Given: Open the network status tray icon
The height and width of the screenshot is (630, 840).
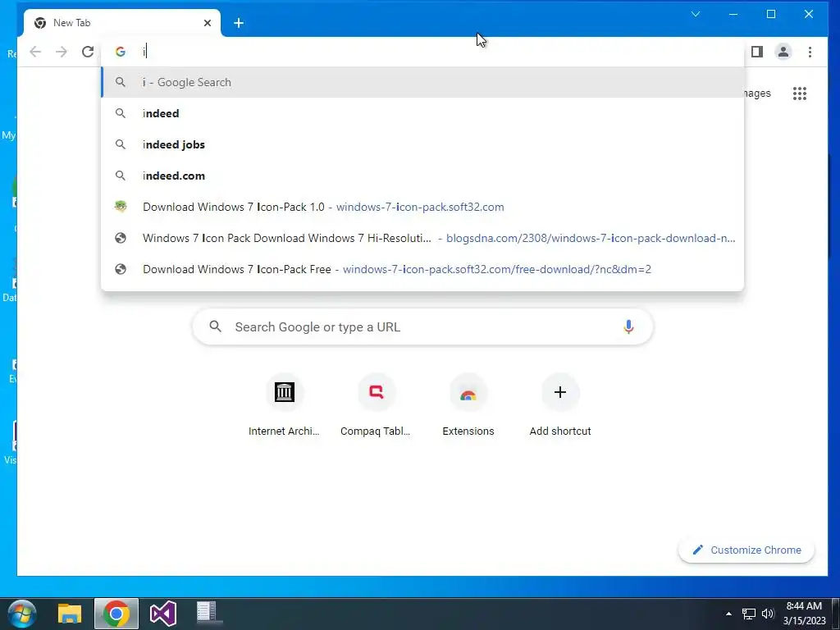Looking at the screenshot, I should coord(749,614).
